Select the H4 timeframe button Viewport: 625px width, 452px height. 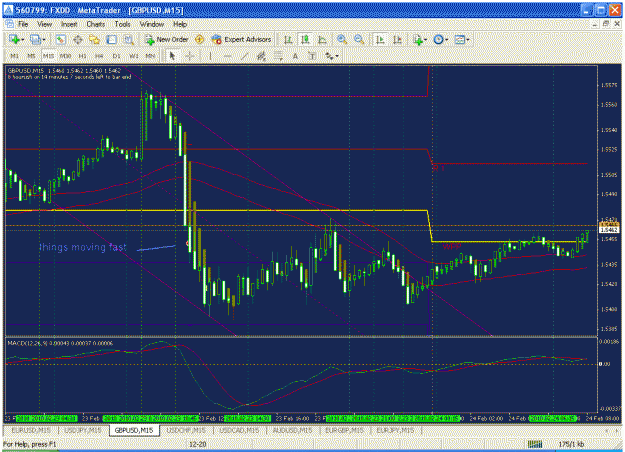click(99, 56)
